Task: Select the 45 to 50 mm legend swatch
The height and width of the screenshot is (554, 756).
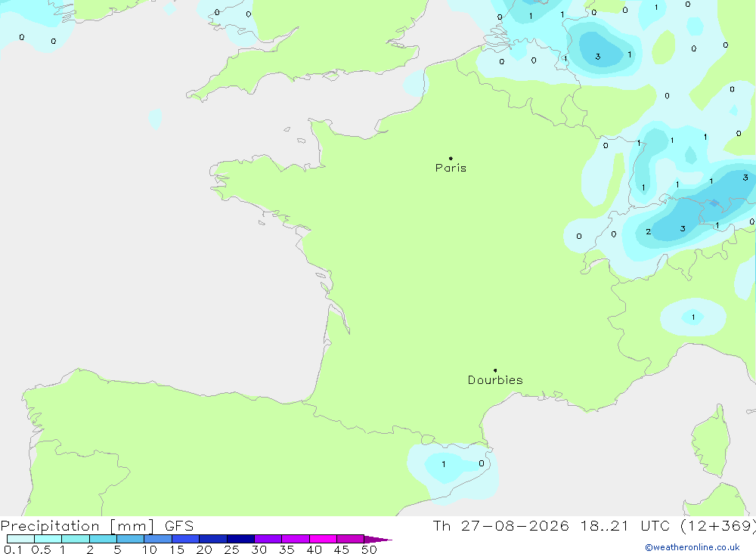Action: click(x=351, y=539)
